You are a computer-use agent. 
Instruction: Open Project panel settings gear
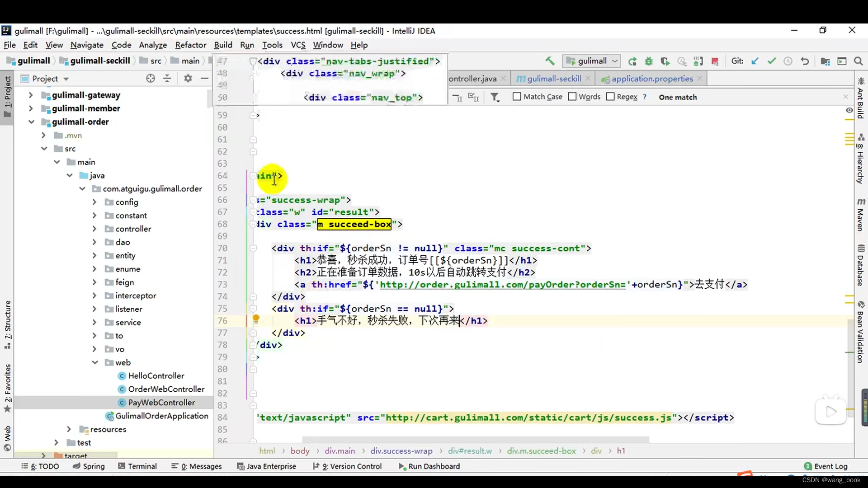[x=188, y=79]
